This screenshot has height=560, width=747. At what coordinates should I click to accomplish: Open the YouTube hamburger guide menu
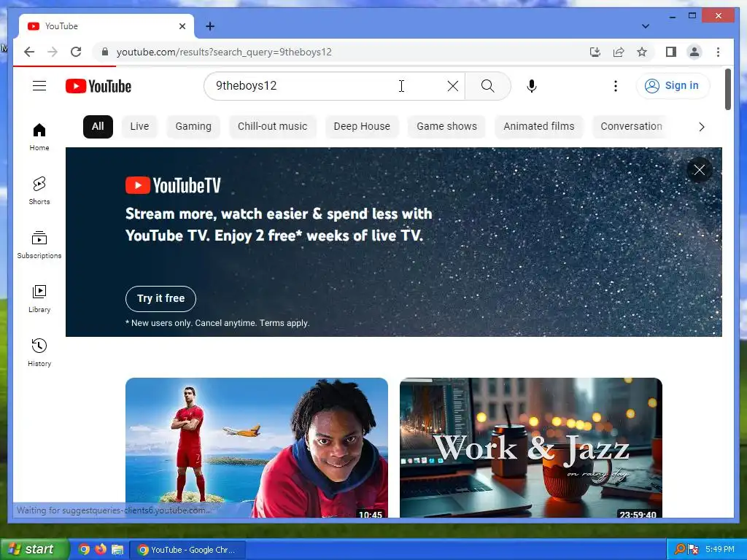click(x=39, y=86)
